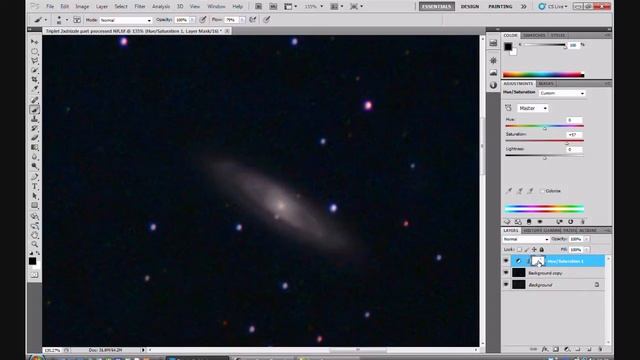Click the Hue value input field

[x=574, y=120]
